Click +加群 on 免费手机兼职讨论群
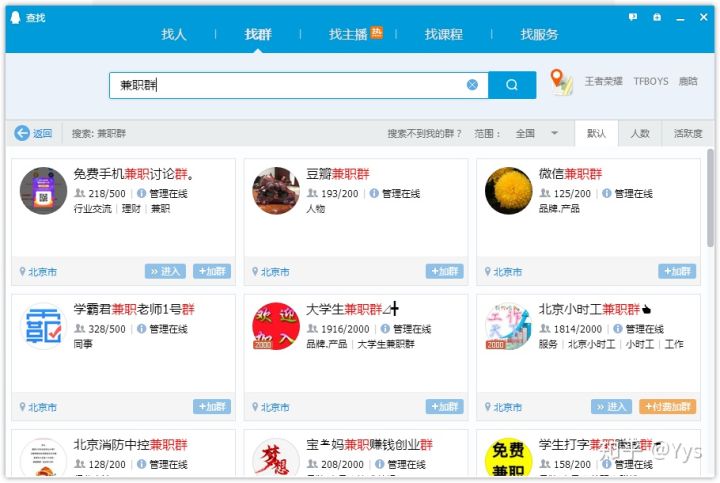 point(212,271)
